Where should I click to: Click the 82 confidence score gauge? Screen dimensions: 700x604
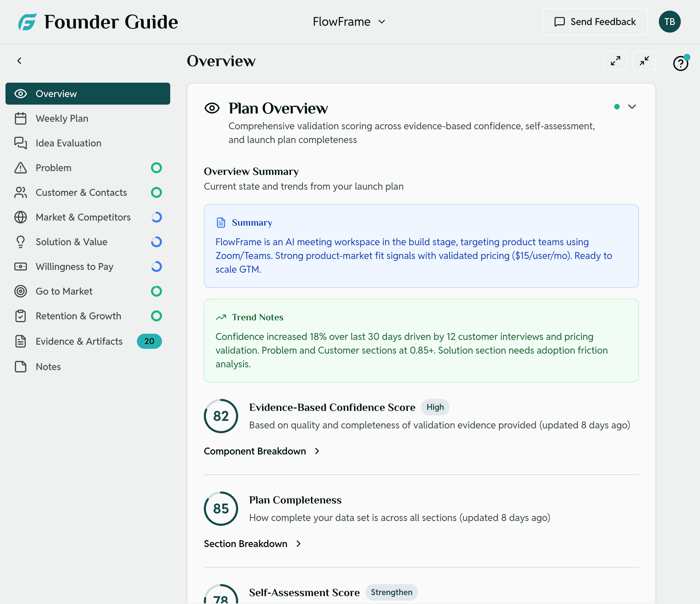(x=221, y=416)
